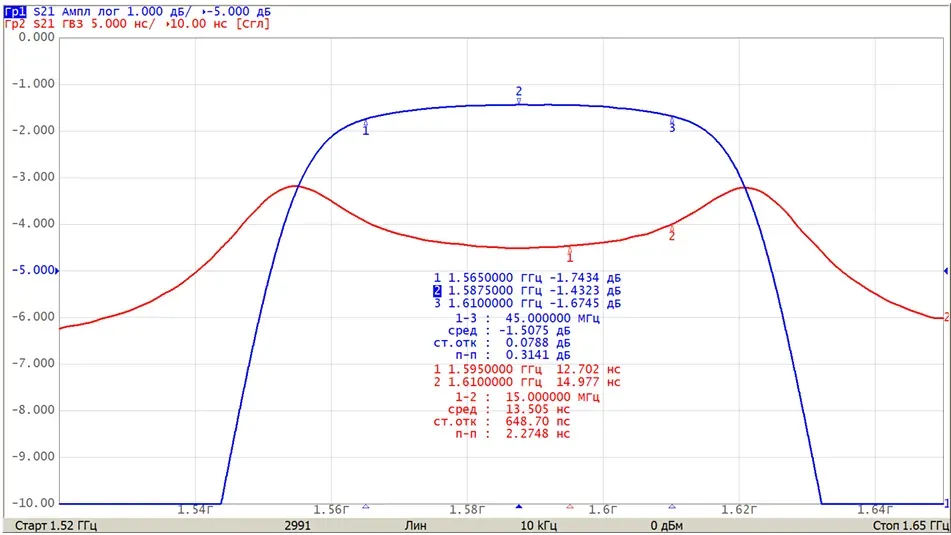Image resolution: width=951 pixels, height=535 pixels.
Task: Select red marker row 1.5950000 ГГц 12.702 нс
Action: [527, 369]
